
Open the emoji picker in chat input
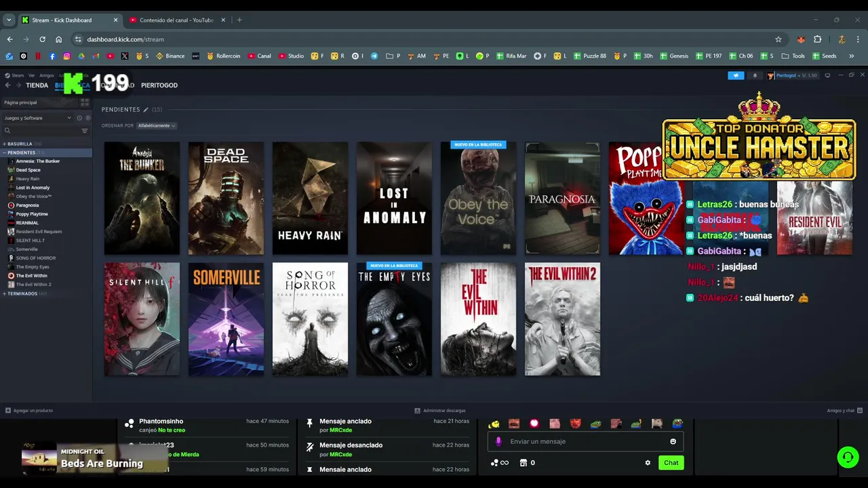[673, 441]
